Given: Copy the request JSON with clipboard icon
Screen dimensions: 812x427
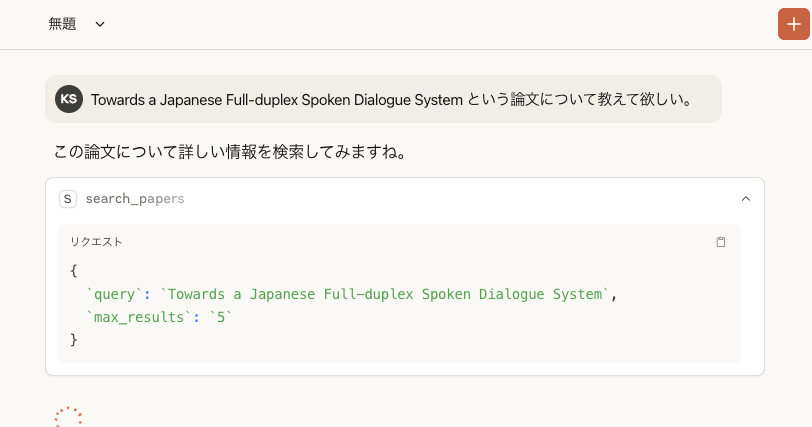Looking at the screenshot, I should point(720,242).
